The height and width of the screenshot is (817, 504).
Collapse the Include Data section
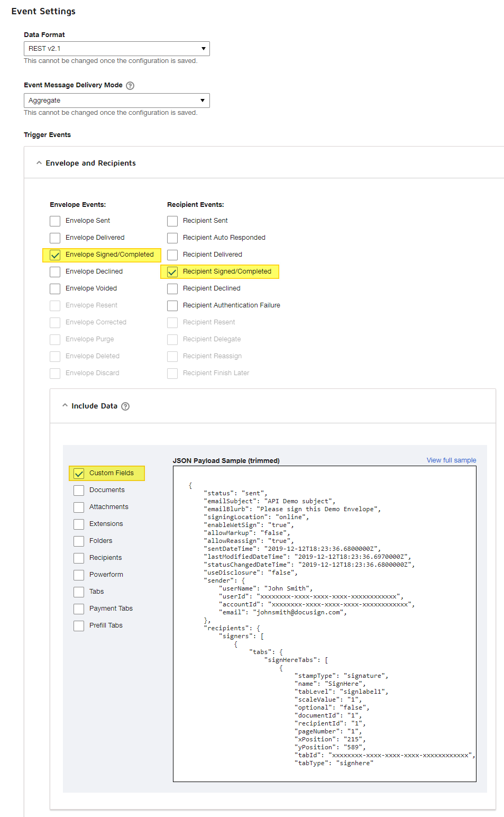click(x=65, y=406)
